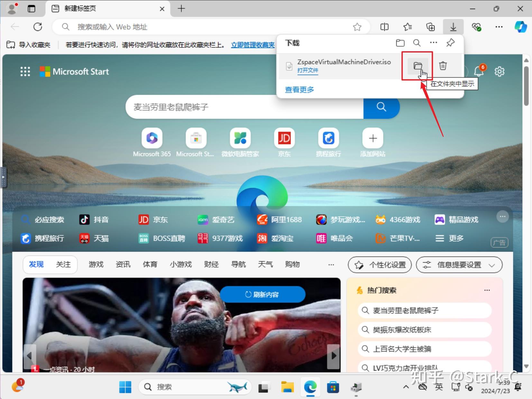
Task: Click the blue search button
Action: tap(381, 107)
